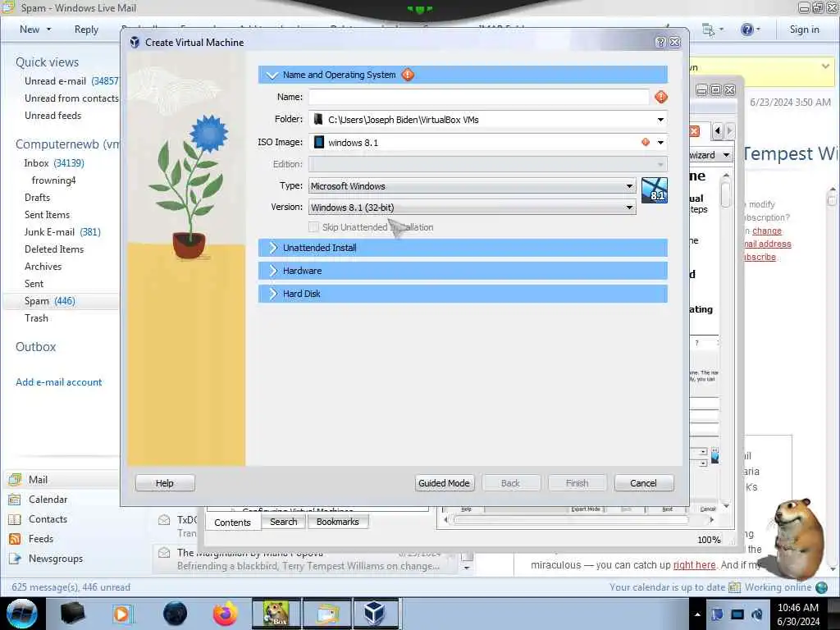
Task: Select the Trash folder
Action: click(x=36, y=318)
